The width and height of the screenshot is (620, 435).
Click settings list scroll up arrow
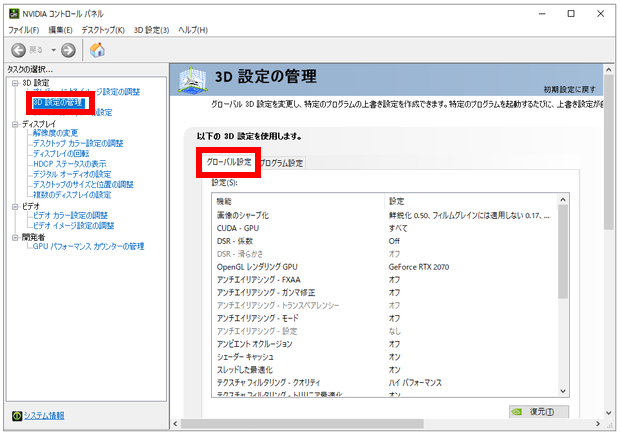[x=563, y=200]
